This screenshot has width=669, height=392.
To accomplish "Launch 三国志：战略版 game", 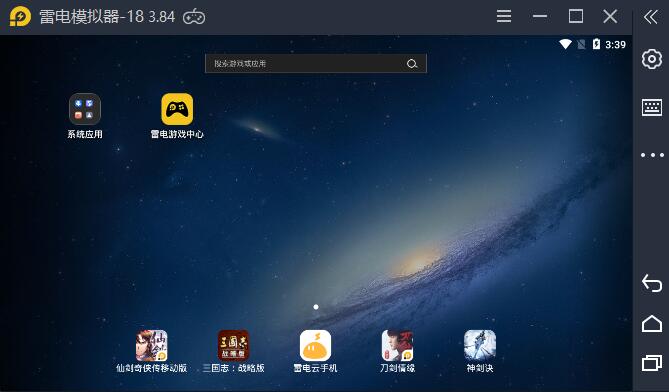I will tap(233, 346).
